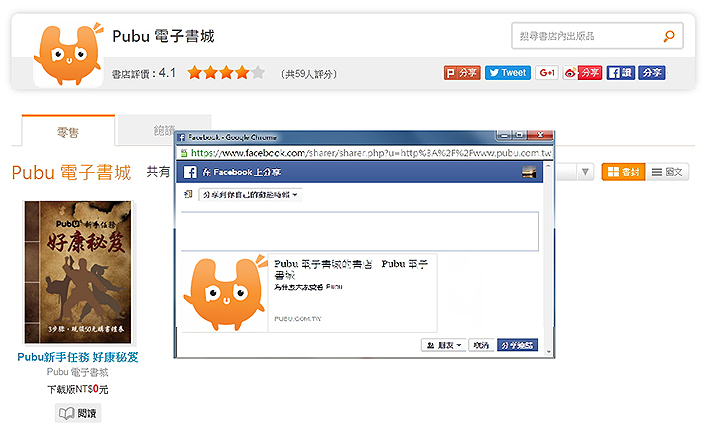
Task: Click the rating count text 共59人評分
Action: tap(309, 74)
